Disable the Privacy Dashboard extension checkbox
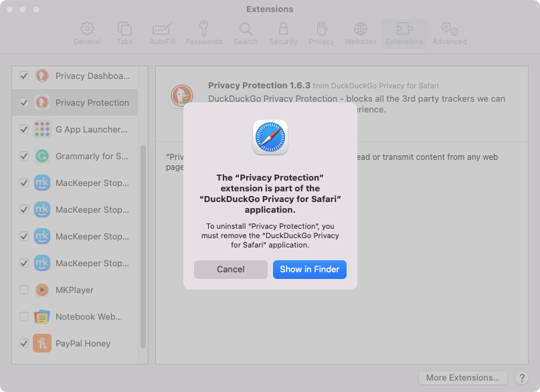The width and height of the screenshot is (540, 392). point(24,76)
